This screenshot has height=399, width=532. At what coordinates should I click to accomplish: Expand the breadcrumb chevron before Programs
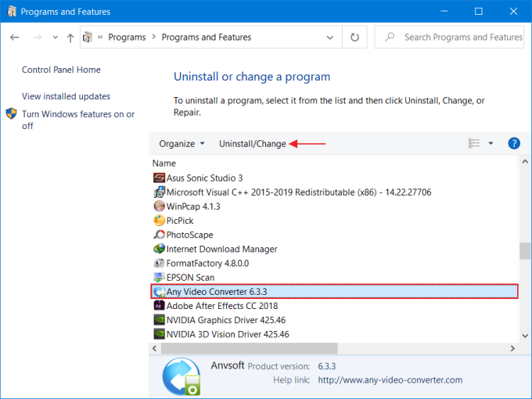(100, 37)
